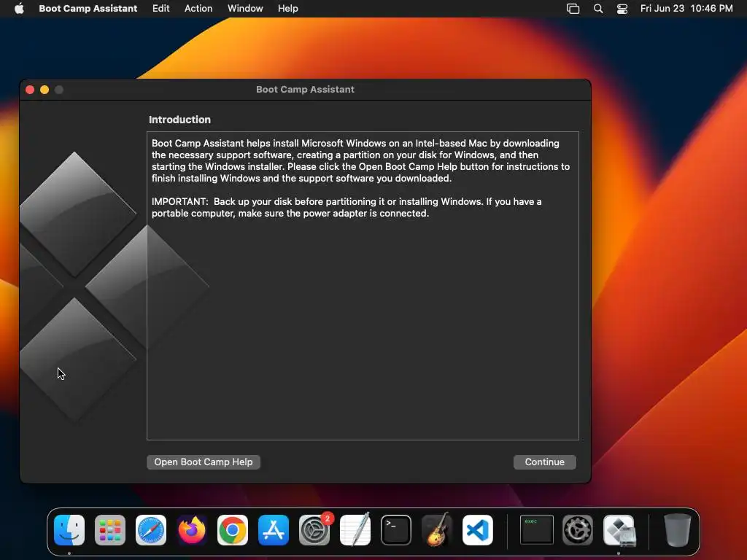Launch Google Chrome from the Dock

233,530
